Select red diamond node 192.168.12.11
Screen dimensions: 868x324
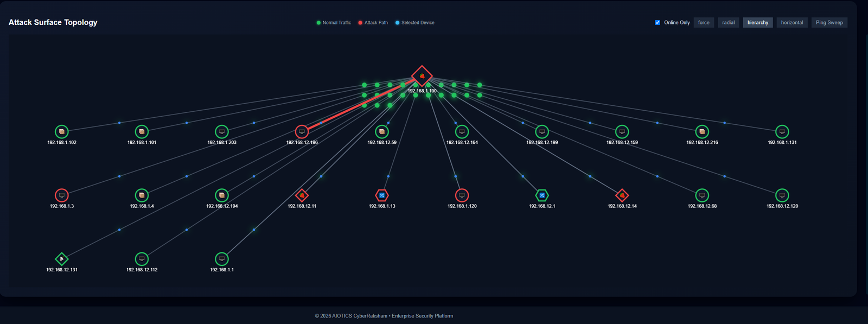coord(302,195)
